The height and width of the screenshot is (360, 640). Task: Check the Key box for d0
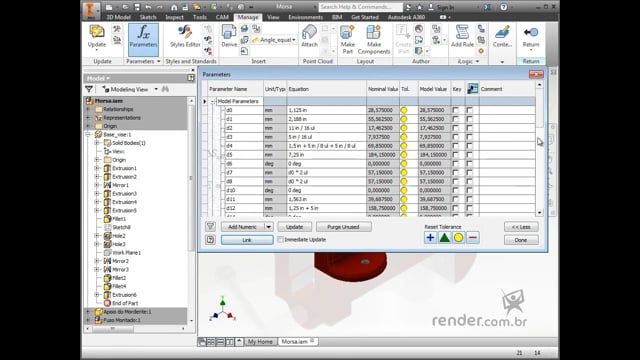pyautogui.click(x=456, y=110)
